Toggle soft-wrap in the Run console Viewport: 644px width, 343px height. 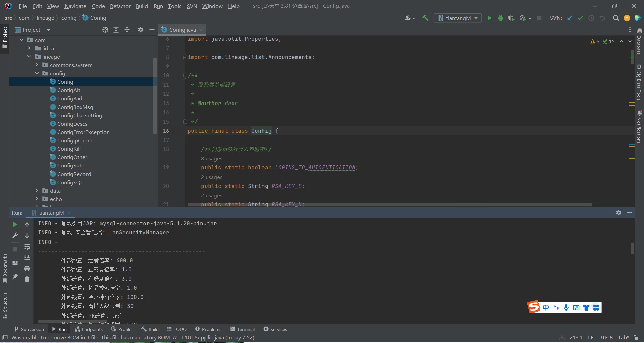27,247
